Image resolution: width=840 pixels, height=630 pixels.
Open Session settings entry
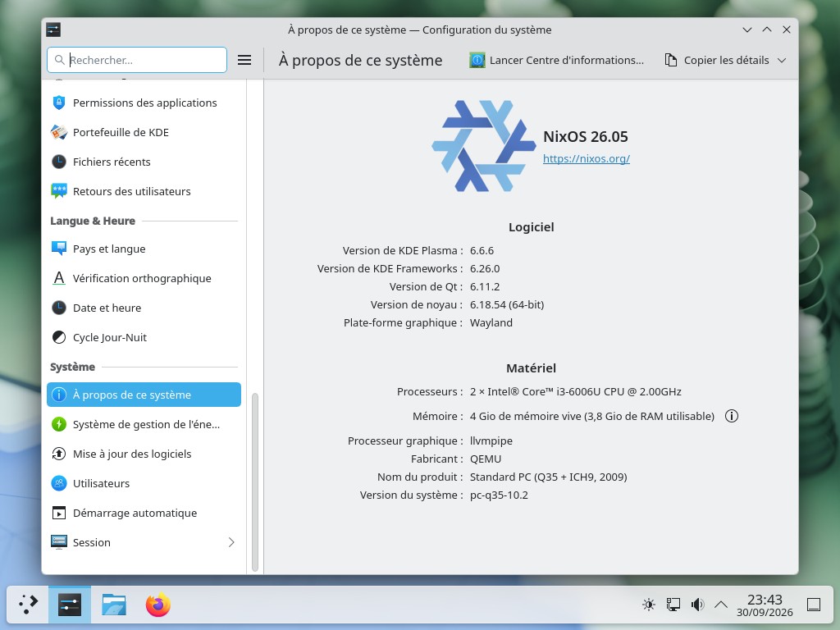click(x=144, y=543)
